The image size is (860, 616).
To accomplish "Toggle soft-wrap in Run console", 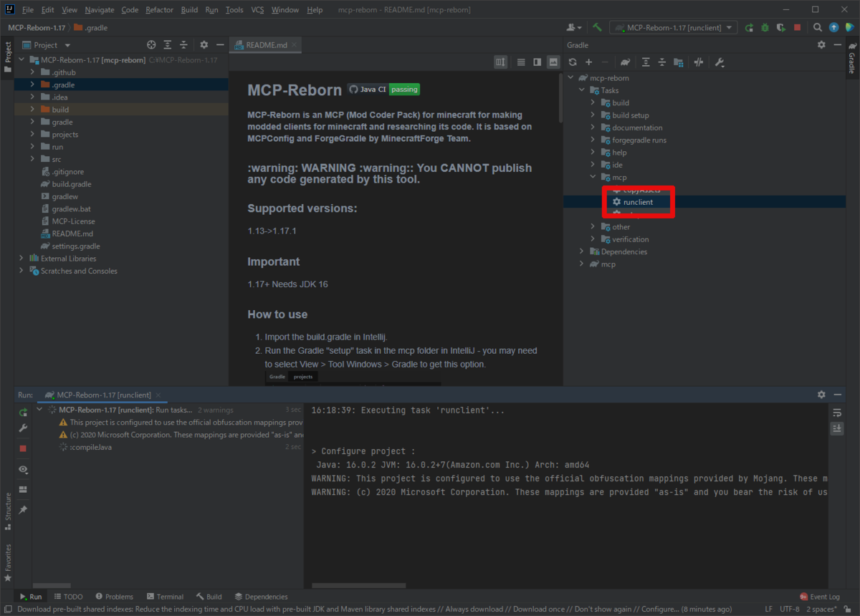I will (x=836, y=413).
